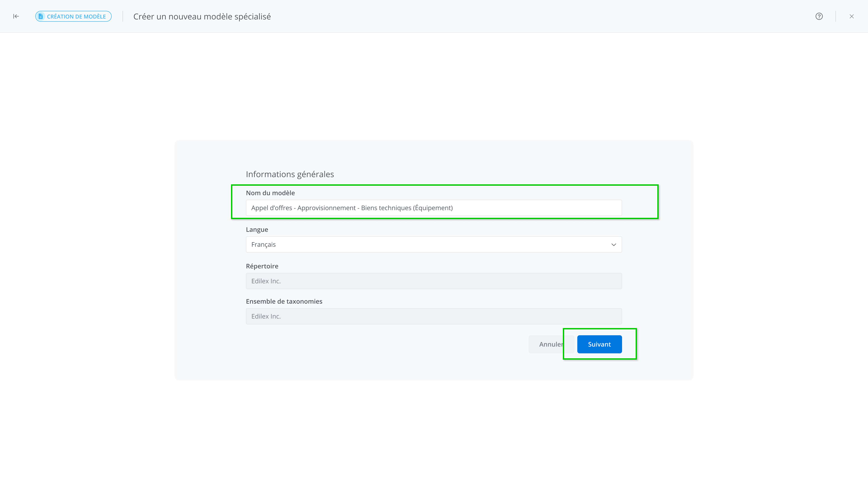Click the CRÉATION DE MODÈLE badge label
This screenshot has width=868, height=488.
coord(76,16)
